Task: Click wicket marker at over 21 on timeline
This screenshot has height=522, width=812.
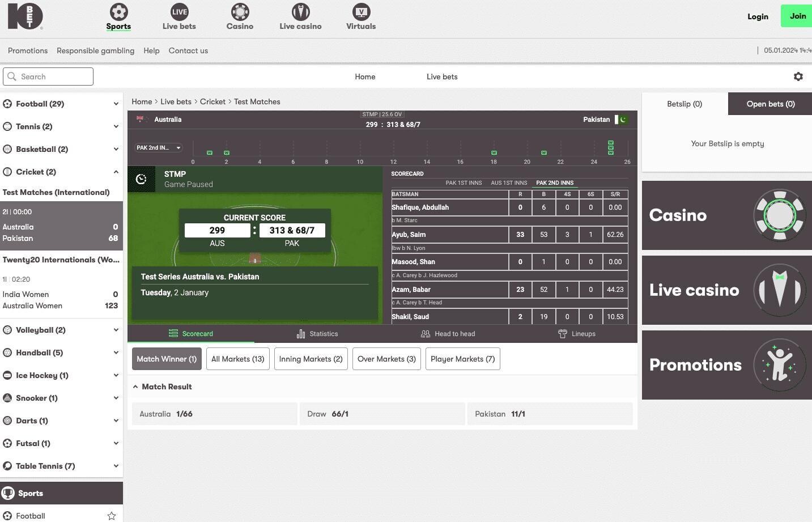Action: click(544, 152)
